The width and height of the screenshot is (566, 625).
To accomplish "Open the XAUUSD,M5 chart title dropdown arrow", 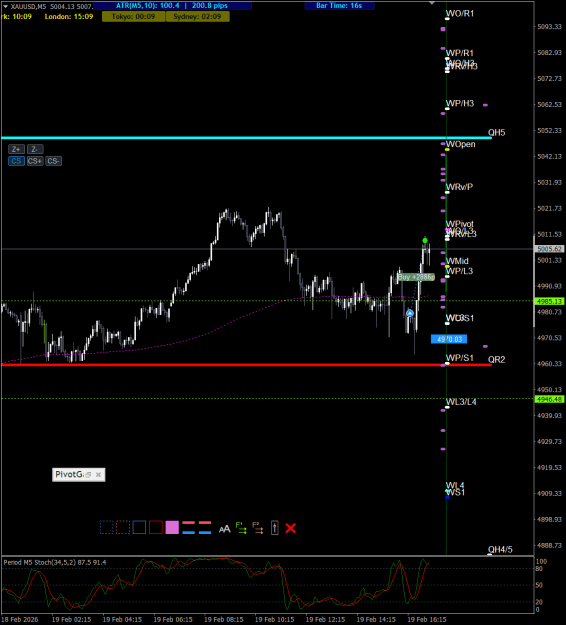I will [x=6, y=6].
